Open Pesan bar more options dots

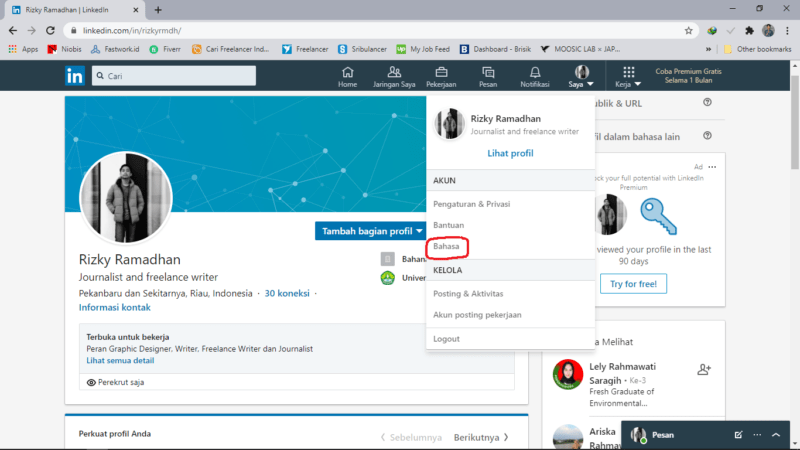(757, 435)
